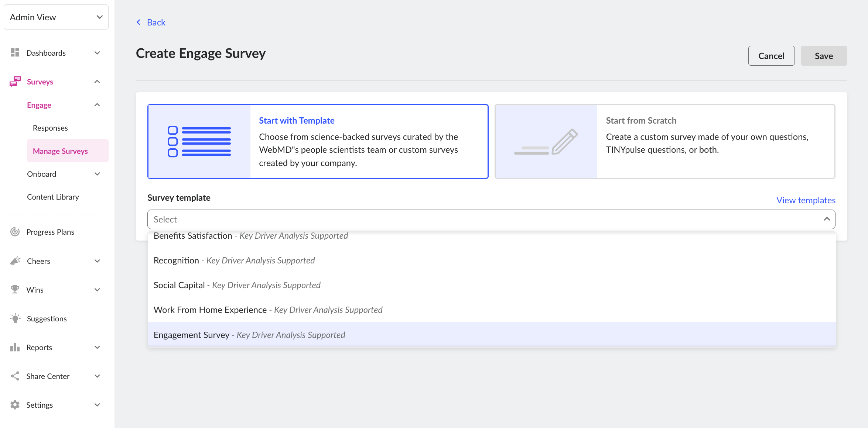
Task: Open Share Center sidebar label
Action: [48, 376]
